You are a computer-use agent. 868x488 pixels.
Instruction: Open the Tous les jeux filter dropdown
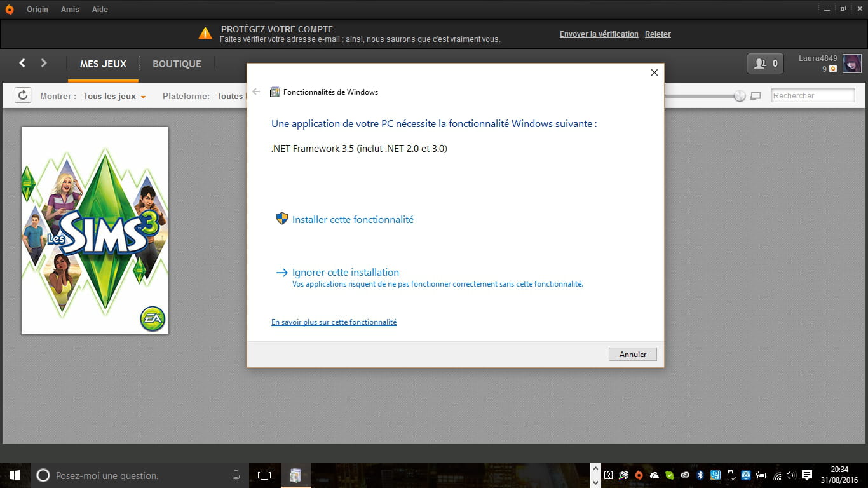(x=114, y=97)
